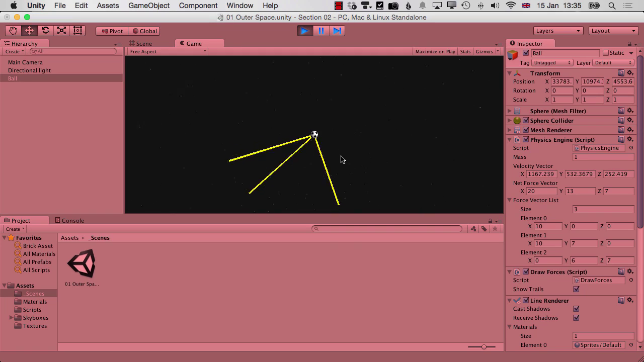This screenshot has width=644, height=362.
Task: Open the Window menu
Action: coord(239,6)
